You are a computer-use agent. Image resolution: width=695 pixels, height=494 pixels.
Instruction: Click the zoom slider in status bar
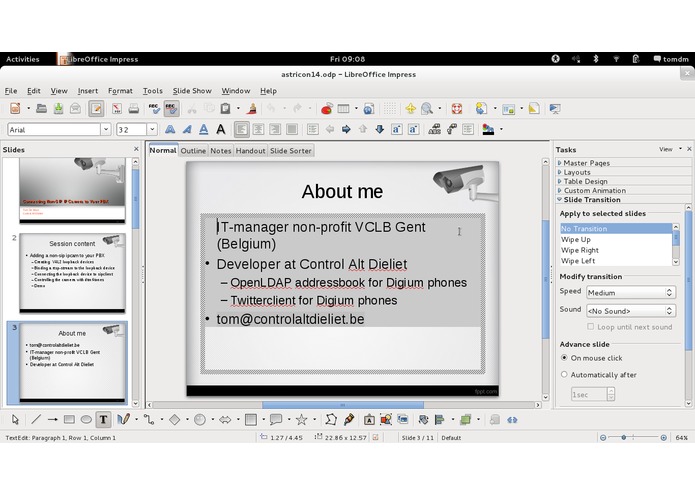point(633,437)
